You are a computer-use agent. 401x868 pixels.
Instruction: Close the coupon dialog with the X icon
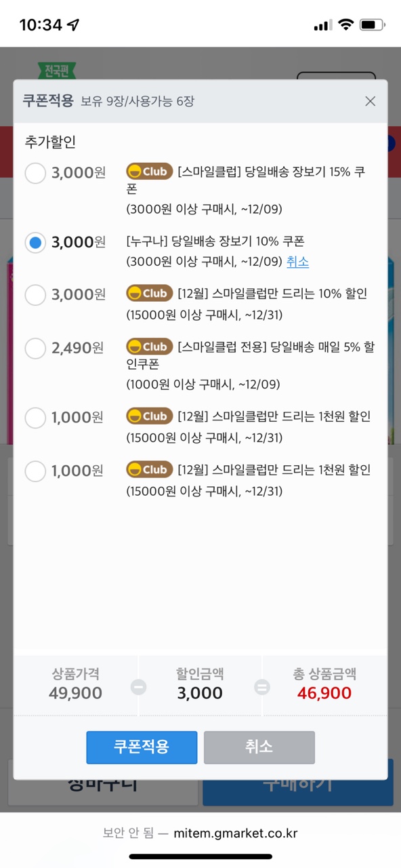click(x=370, y=101)
